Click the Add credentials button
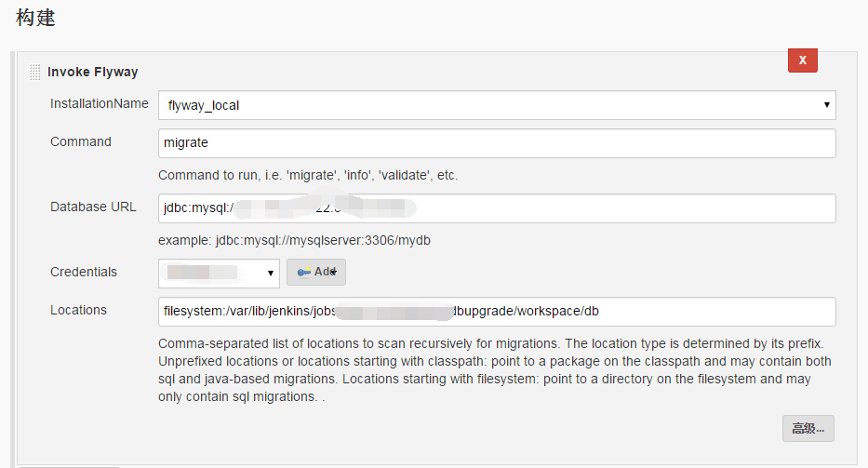 [x=316, y=272]
